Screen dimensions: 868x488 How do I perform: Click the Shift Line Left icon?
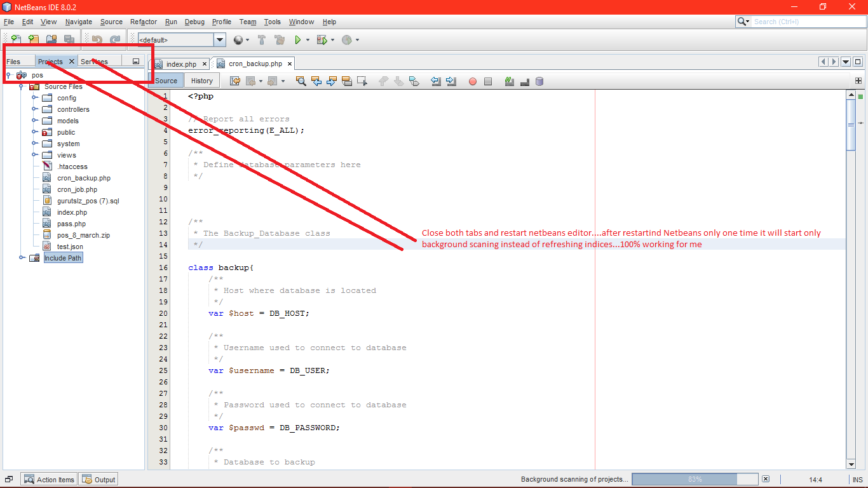(x=436, y=81)
